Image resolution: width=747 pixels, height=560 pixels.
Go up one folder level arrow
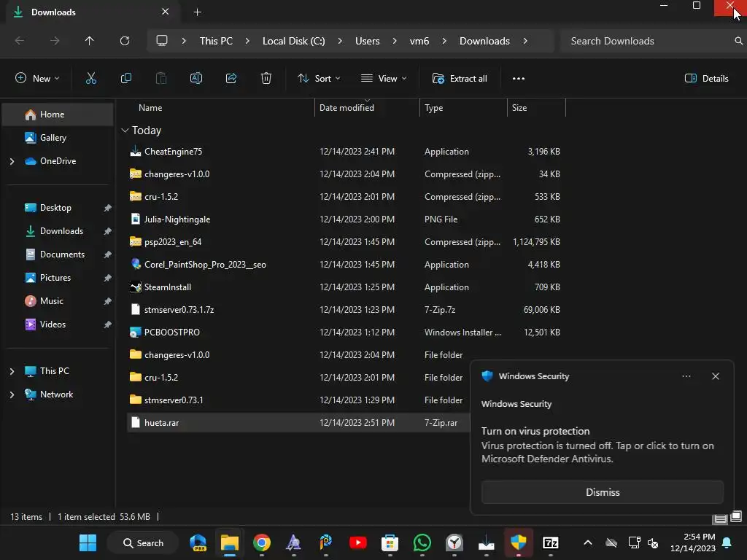pos(89,41)
